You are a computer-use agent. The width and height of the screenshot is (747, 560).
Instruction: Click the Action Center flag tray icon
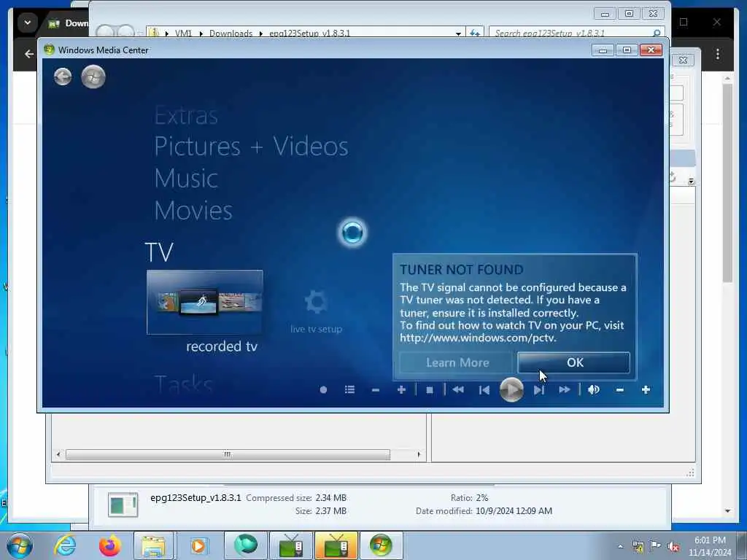(x=656, y=546)
